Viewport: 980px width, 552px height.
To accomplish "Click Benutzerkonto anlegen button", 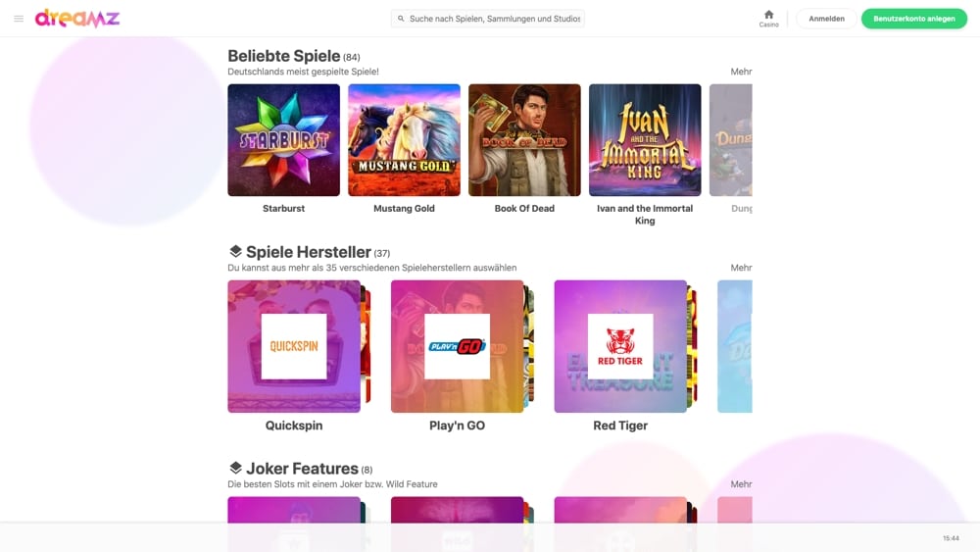I will click(x=913, y=19).
